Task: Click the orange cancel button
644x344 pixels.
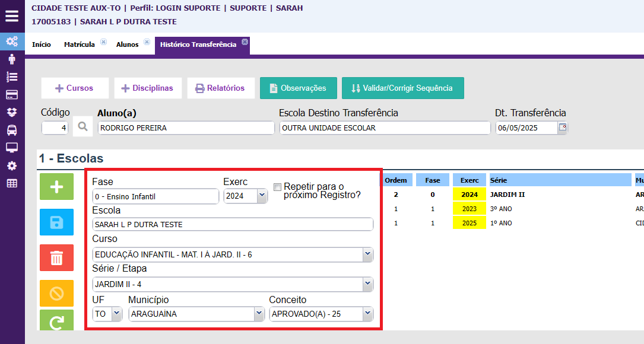Action: [x=56, y=293]
